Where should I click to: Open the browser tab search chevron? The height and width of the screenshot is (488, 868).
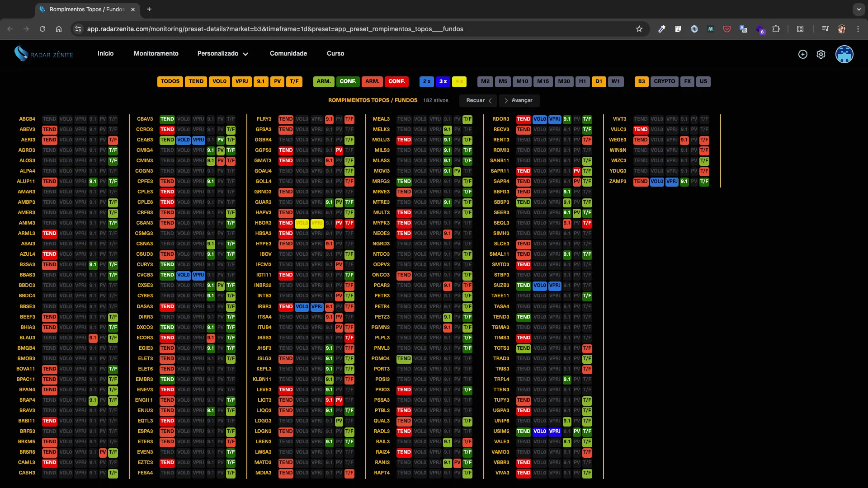tap(859, 9)
